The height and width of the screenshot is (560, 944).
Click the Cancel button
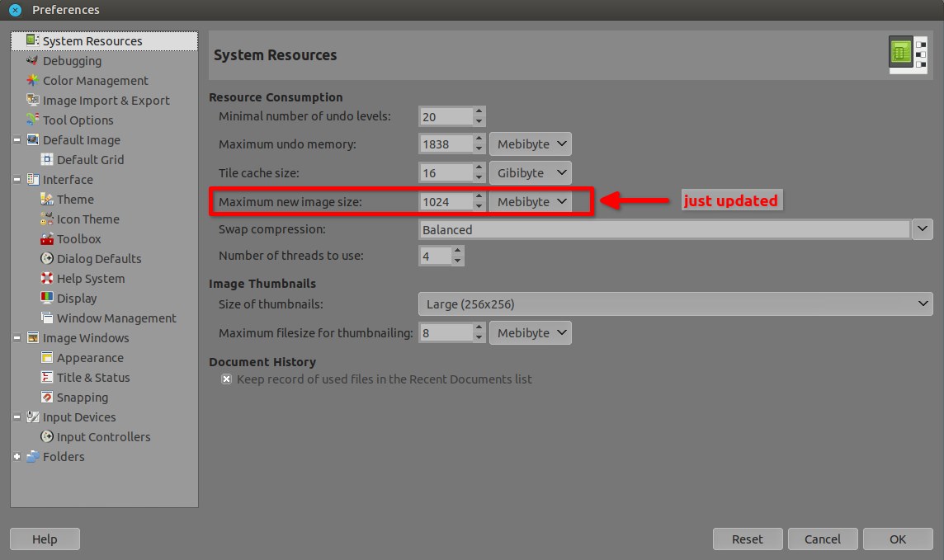click(823, 539)
